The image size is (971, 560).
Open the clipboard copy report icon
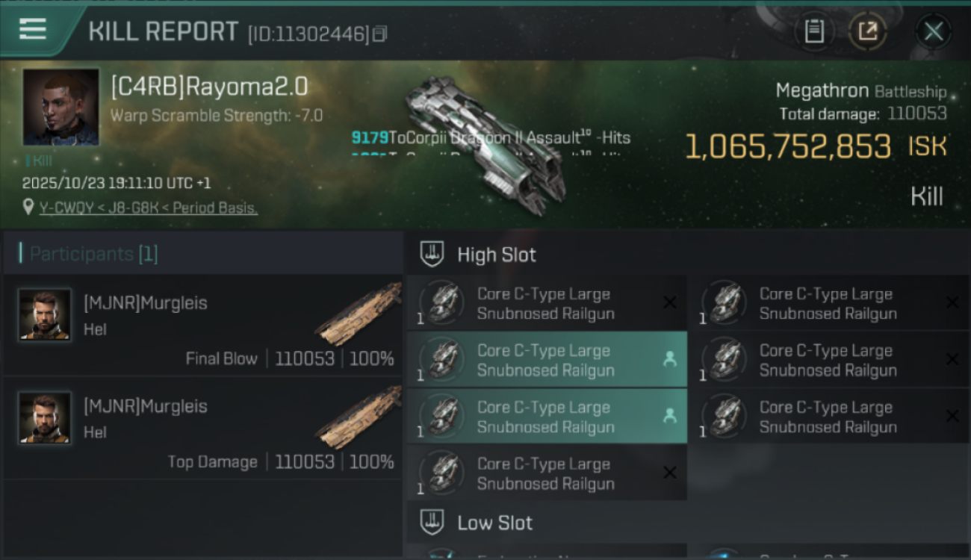click(814, 31)
